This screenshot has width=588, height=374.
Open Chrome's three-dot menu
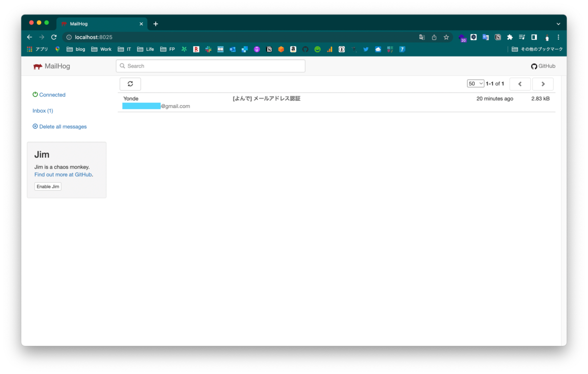click(558, 37)
